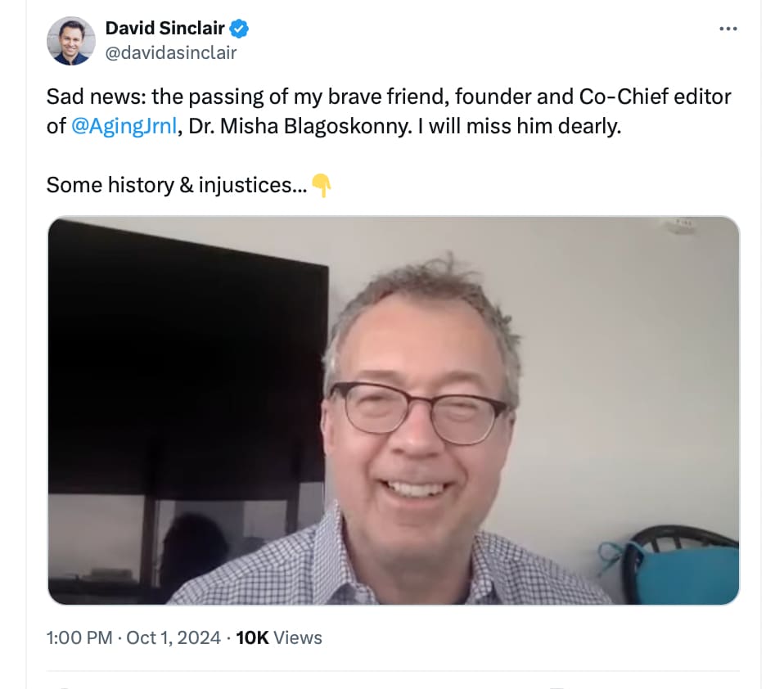Click the black TV screen in the image
This screenshot has height=689, width=784.
click(x=186, y=358)
